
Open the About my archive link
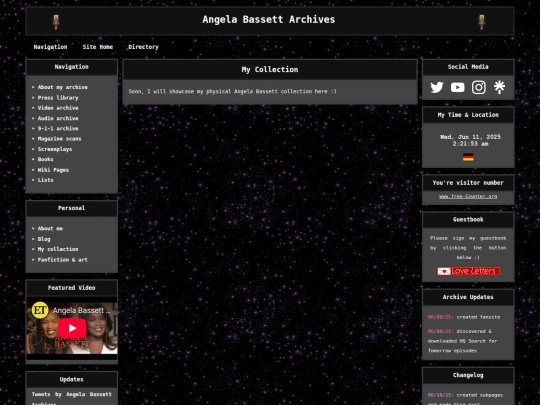[x=63, y=87]
